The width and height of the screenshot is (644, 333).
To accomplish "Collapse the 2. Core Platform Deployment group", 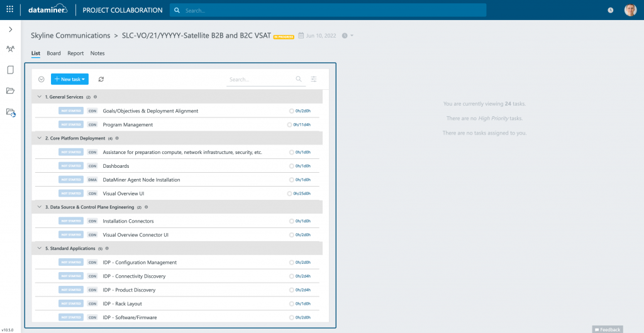I will (x=40, y=138).
